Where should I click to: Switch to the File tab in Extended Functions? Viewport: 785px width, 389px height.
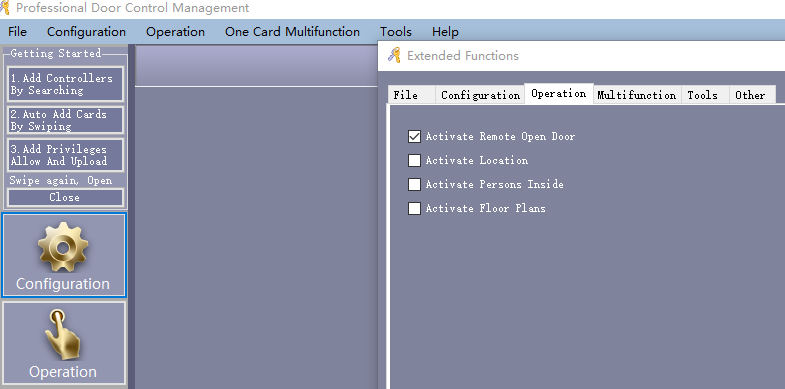coord(406,95)
